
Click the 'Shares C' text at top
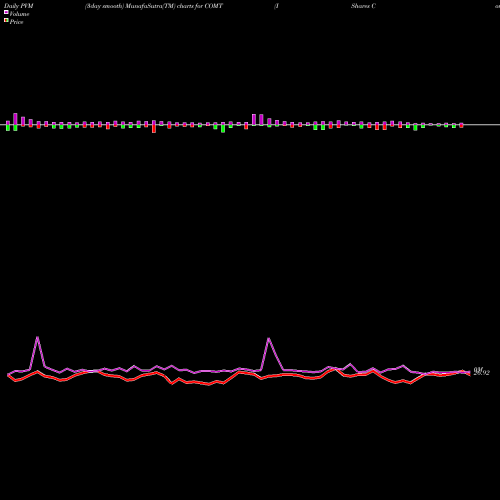pyautogui.click(x=363, y=6)
